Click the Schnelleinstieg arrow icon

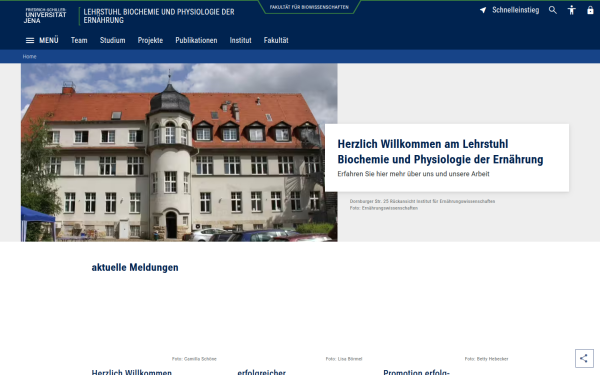coord(483,10)
